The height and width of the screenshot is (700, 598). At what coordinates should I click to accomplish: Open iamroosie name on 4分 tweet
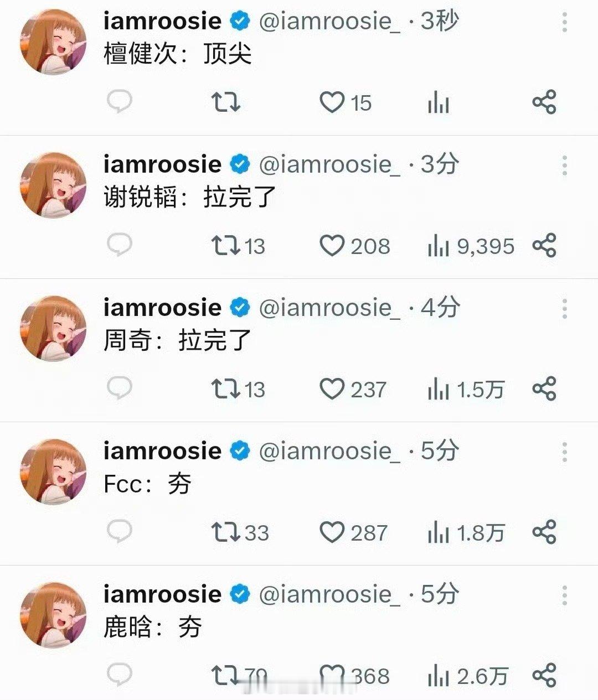pos(162,308)
